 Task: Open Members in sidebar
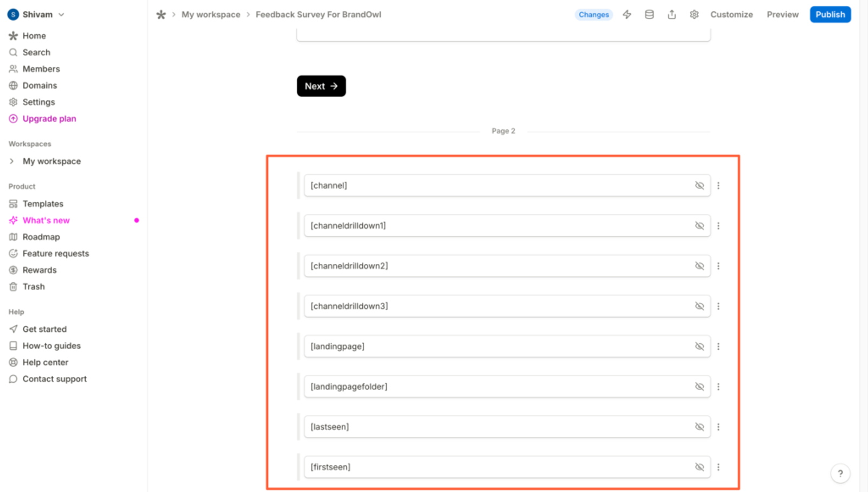coord(41,69)
